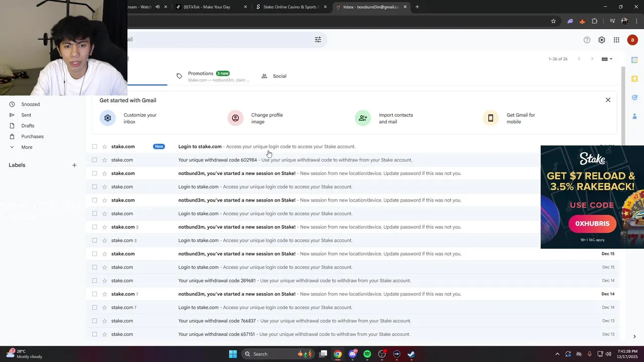The height and width of the screenshot is (362, 644).
Task: Open the Google account avatar 'a'
Action: [x=632, y=40]
